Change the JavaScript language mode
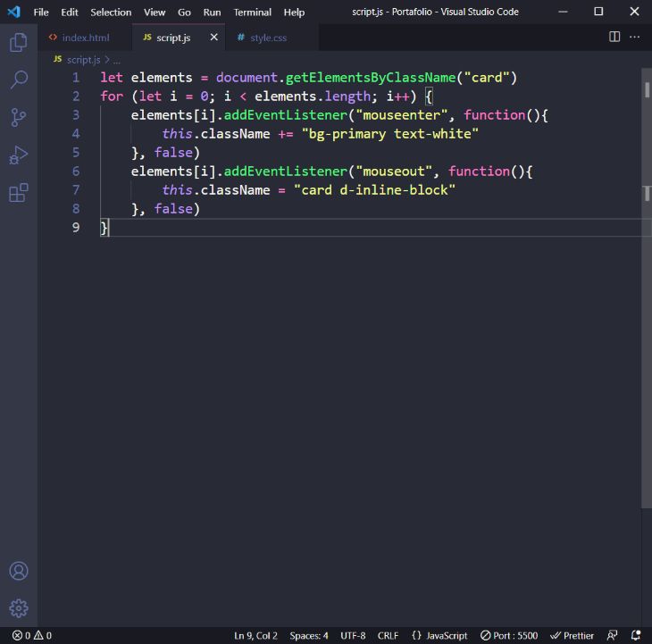 [x=439, y=635]
